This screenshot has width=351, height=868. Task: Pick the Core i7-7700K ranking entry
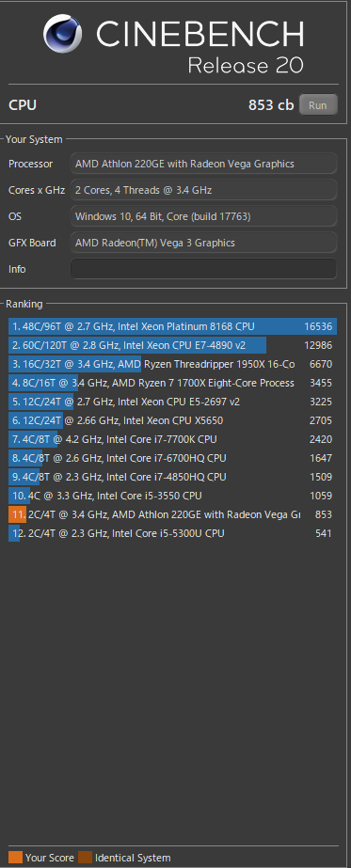pos(173,439)
